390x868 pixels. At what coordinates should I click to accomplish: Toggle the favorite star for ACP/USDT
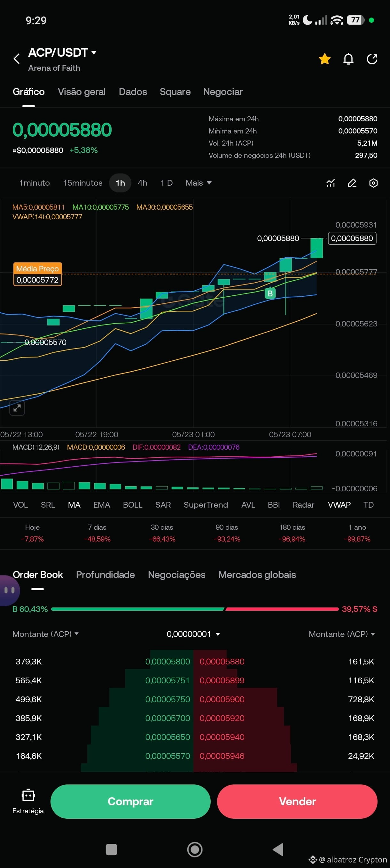[x=324, y=59]
